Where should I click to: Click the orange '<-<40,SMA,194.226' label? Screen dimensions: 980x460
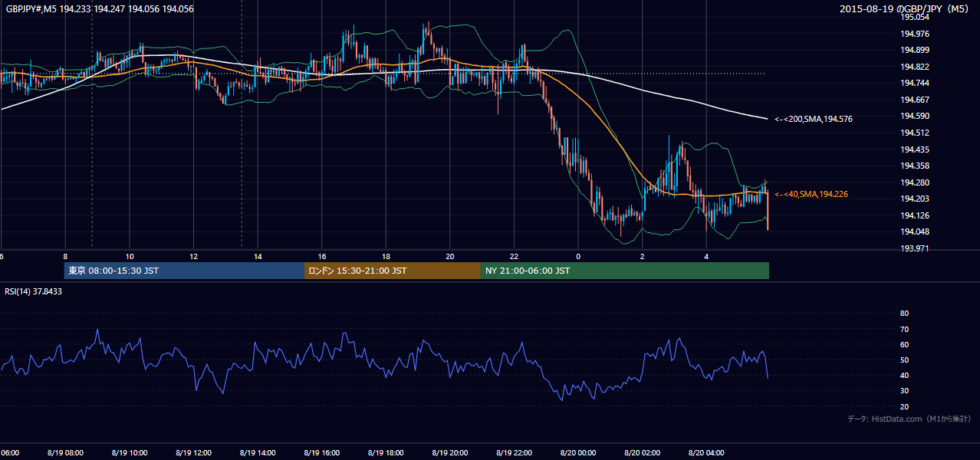coord(811,195)
